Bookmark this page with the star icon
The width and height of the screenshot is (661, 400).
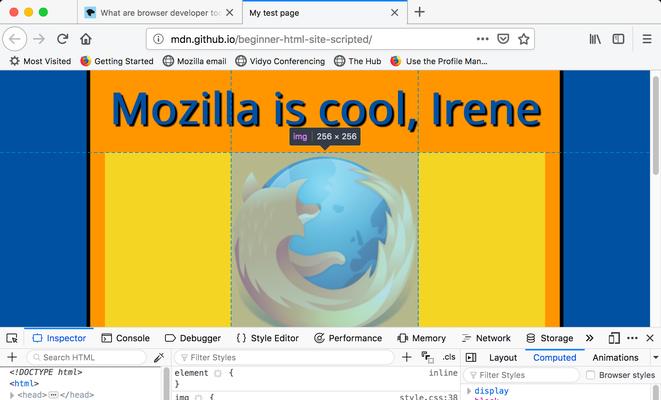pos(524,39)
